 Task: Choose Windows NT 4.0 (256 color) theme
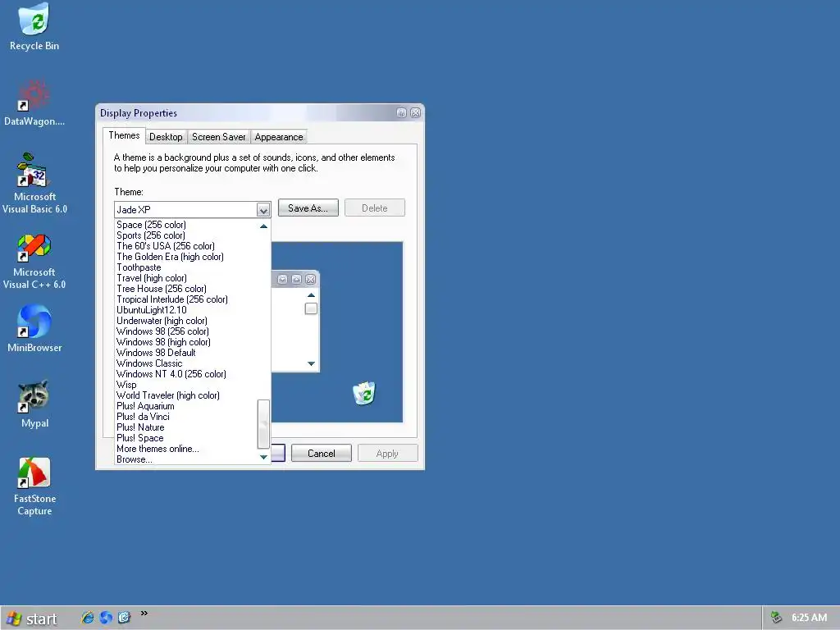tap(186, 374)
